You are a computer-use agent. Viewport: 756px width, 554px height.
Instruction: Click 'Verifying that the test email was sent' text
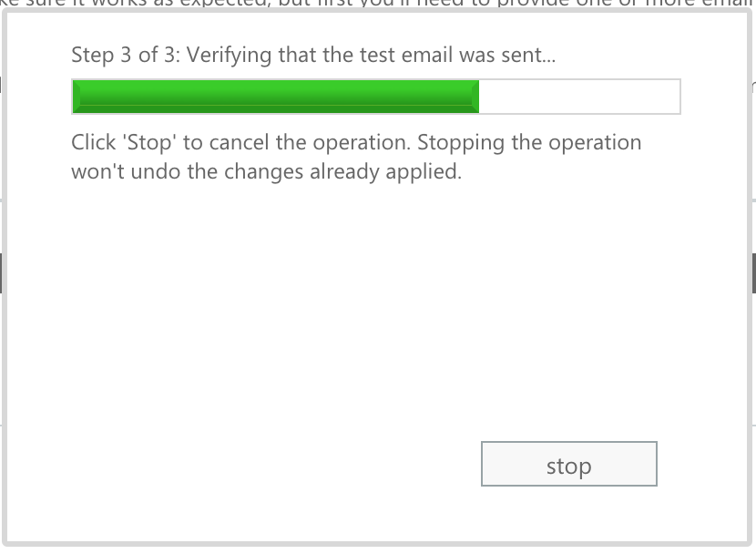click(x=371, y=55)
